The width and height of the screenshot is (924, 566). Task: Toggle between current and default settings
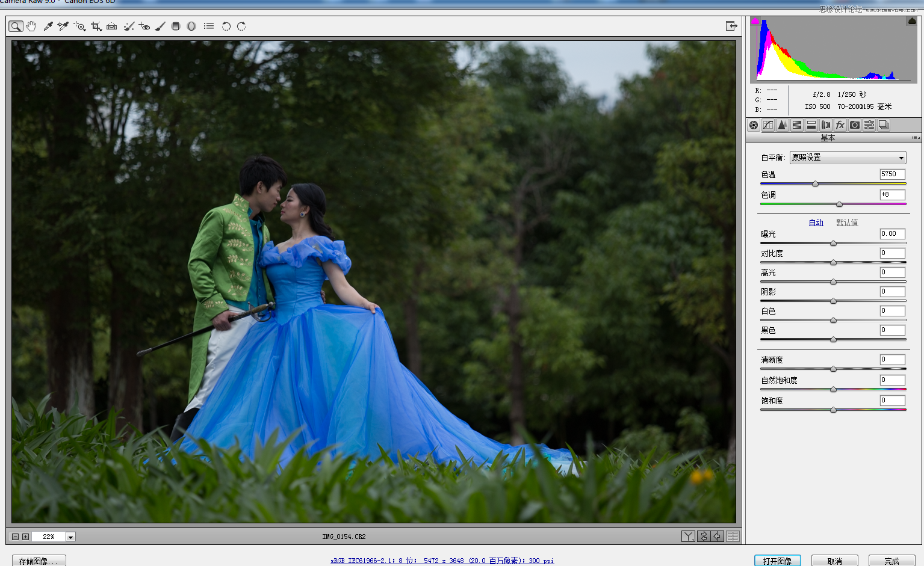pos(733,536)
